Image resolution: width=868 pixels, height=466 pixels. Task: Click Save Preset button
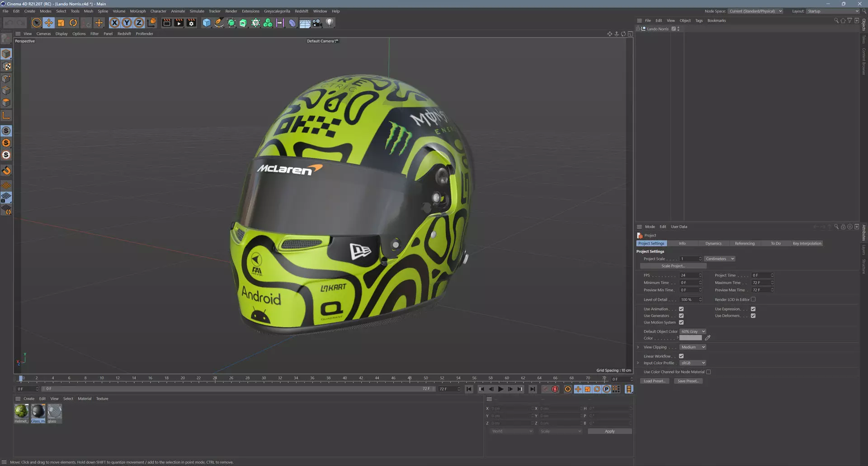[x=688, y=381]
